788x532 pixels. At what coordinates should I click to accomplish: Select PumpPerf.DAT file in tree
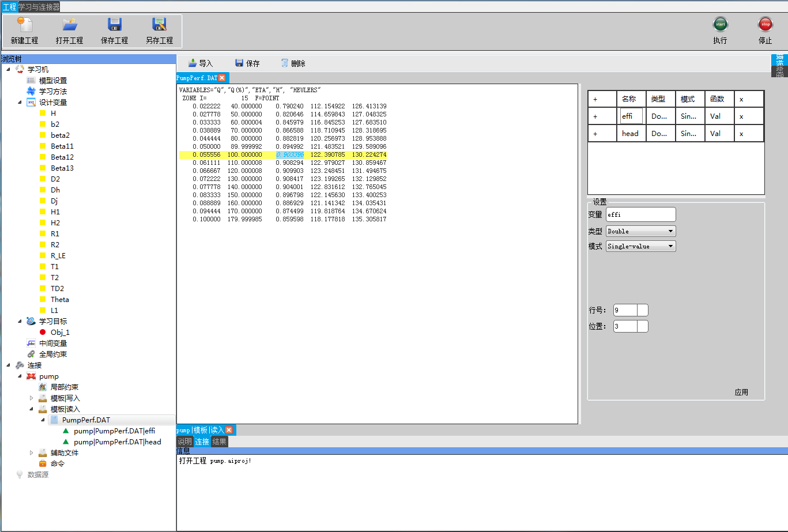click(x=86, y=420)
